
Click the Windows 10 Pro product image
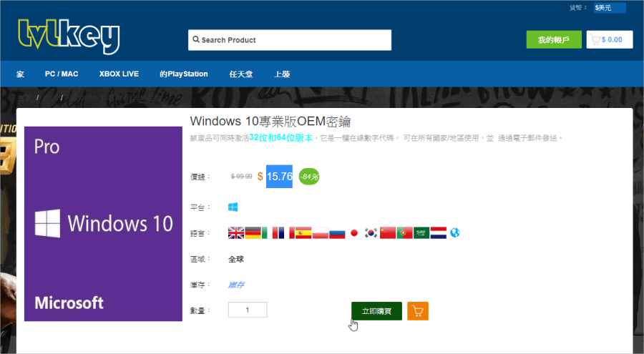click(x=103, y=224)
